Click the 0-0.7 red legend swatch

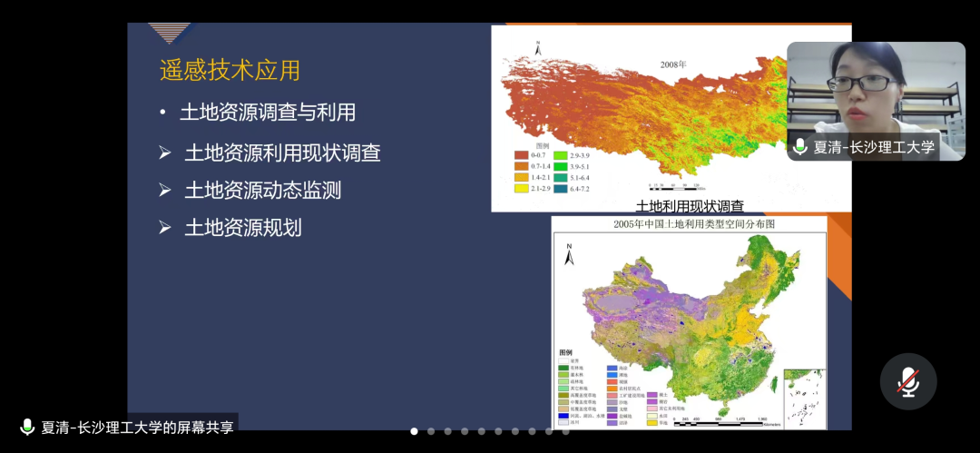pos(522,155)
